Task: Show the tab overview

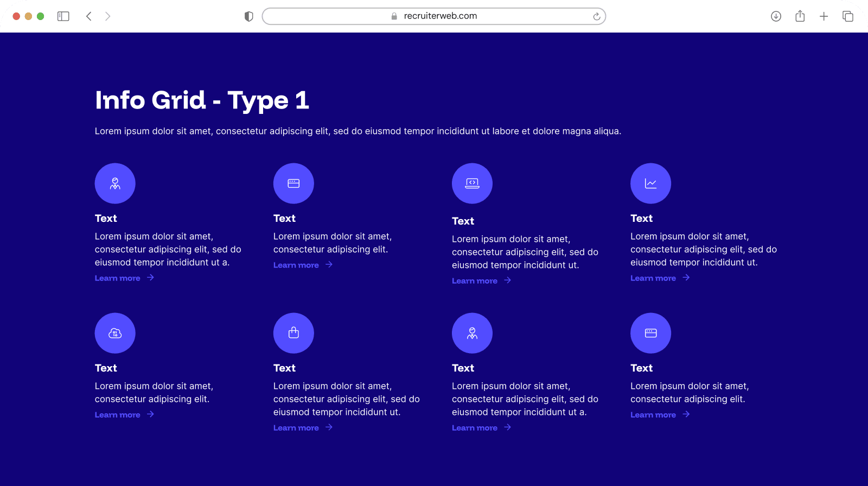Action: point(847,16)
